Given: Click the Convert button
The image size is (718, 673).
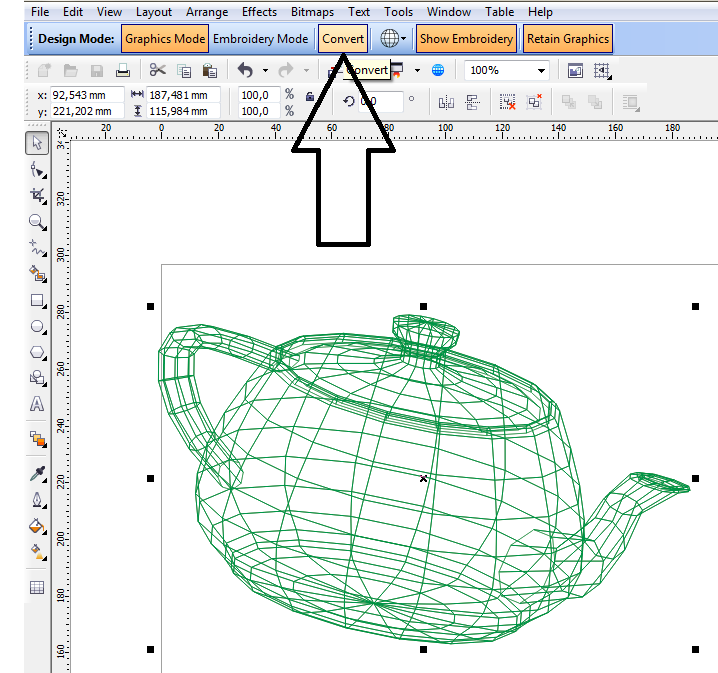Looking at the screenshot, I should [343, 39].
